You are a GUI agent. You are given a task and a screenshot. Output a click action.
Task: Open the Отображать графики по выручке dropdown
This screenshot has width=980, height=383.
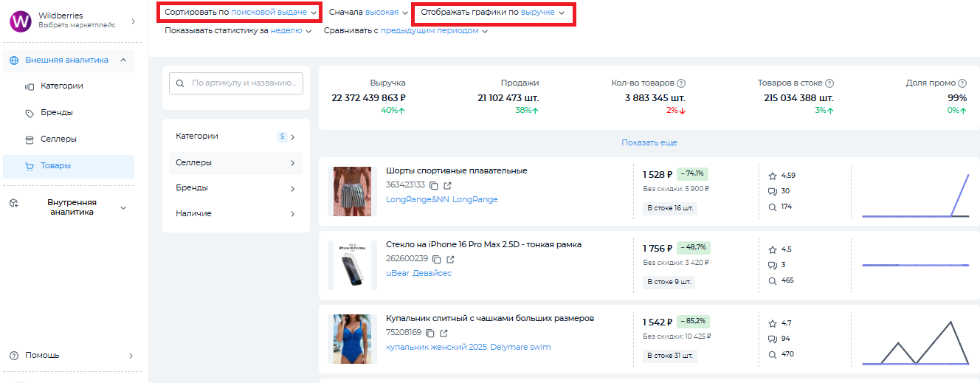(492, 13)
